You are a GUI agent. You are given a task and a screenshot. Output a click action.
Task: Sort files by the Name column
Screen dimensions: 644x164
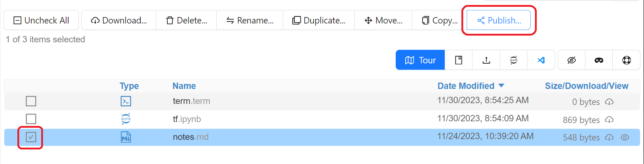pos(184,86)
